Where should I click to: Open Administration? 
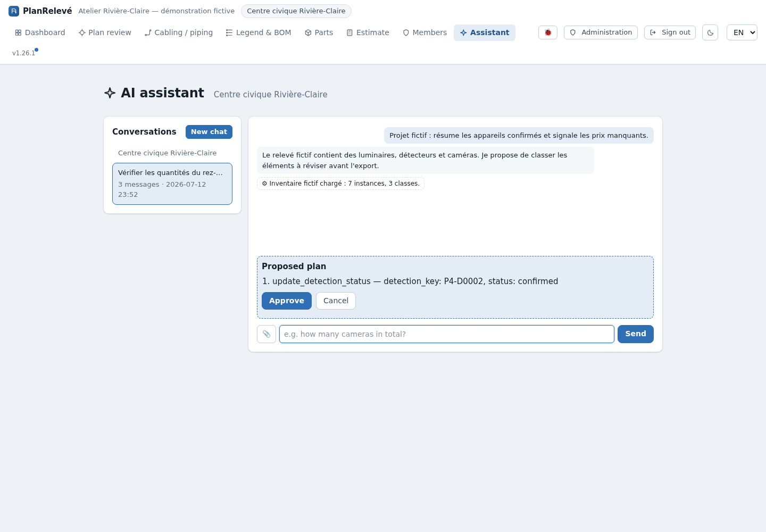click(x=601, y=32)
